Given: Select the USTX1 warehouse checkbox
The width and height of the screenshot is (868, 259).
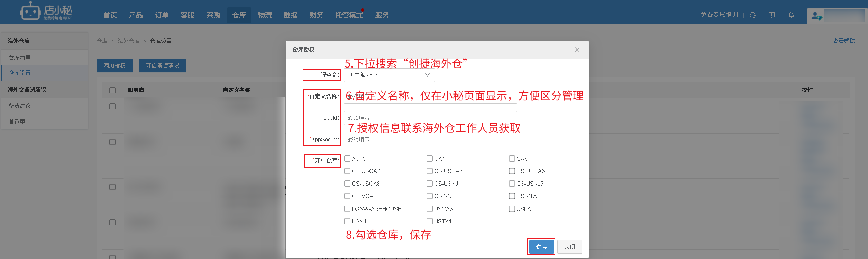Looking at the screenshot, I should 430,221.
